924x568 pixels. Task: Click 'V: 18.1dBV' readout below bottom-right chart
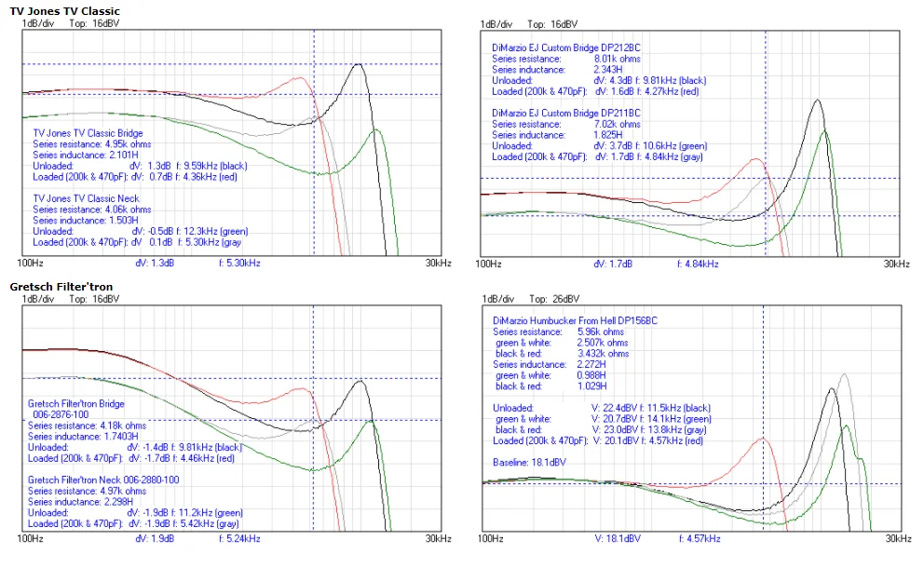tap(618, 538)
